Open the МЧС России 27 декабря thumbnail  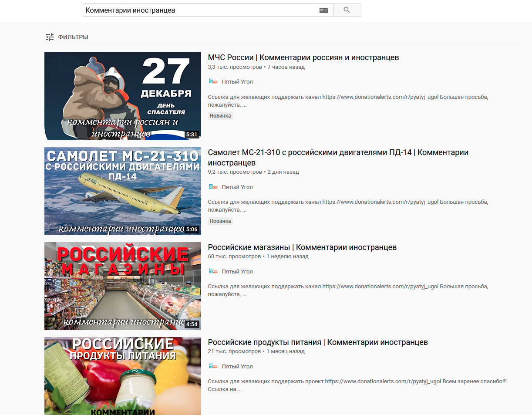coord(123,96)
